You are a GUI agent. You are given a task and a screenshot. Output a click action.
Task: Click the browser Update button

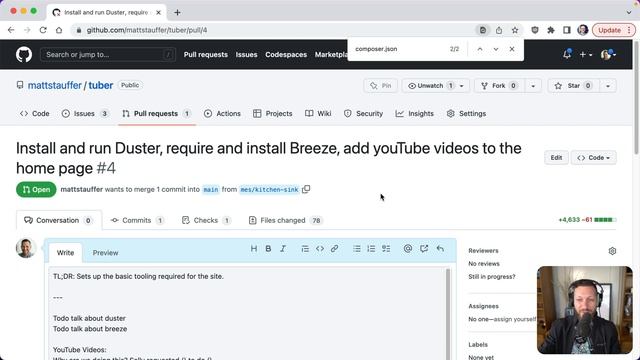613,30
